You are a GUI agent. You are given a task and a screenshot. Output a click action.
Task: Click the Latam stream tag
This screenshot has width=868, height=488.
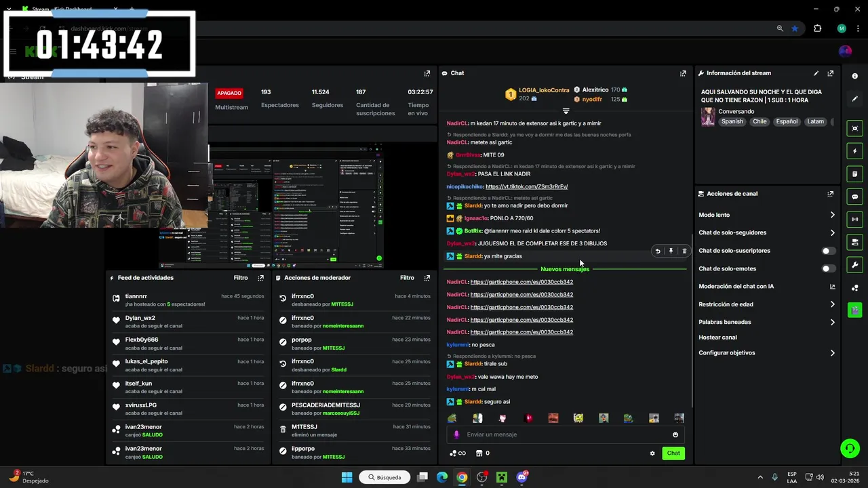click(x=816, y=122)
